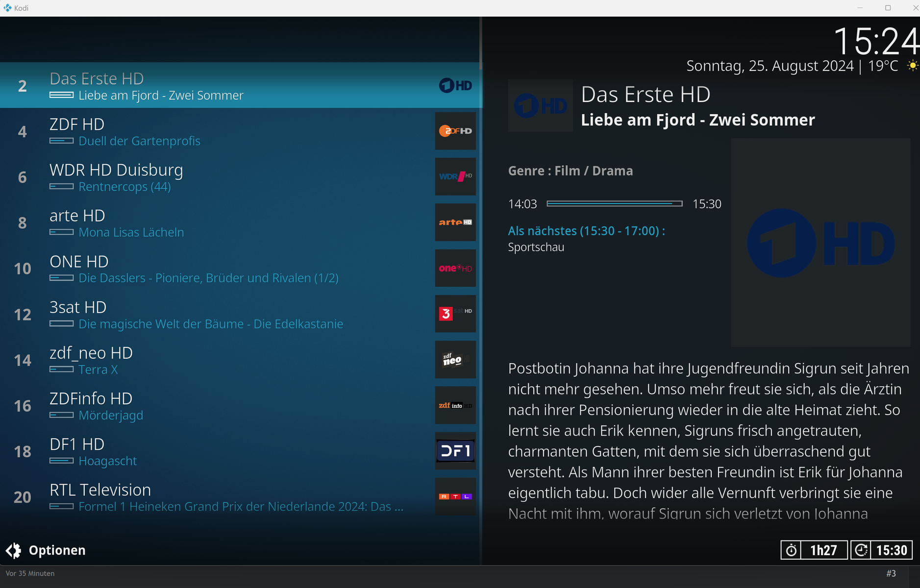Click programme Mörderjagd

(111, 416)
